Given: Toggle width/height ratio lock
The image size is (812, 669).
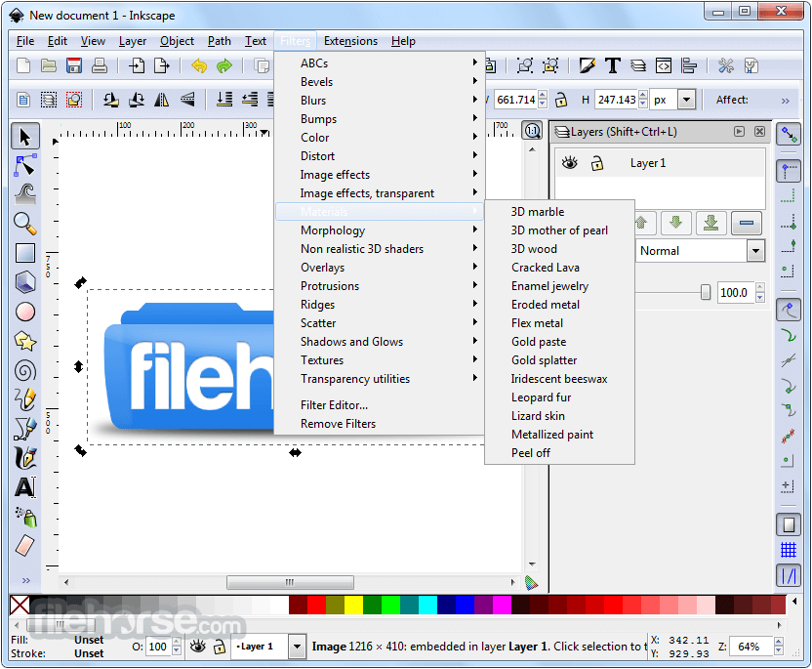Looking at the screenshot, I should (x=561, y=100).
